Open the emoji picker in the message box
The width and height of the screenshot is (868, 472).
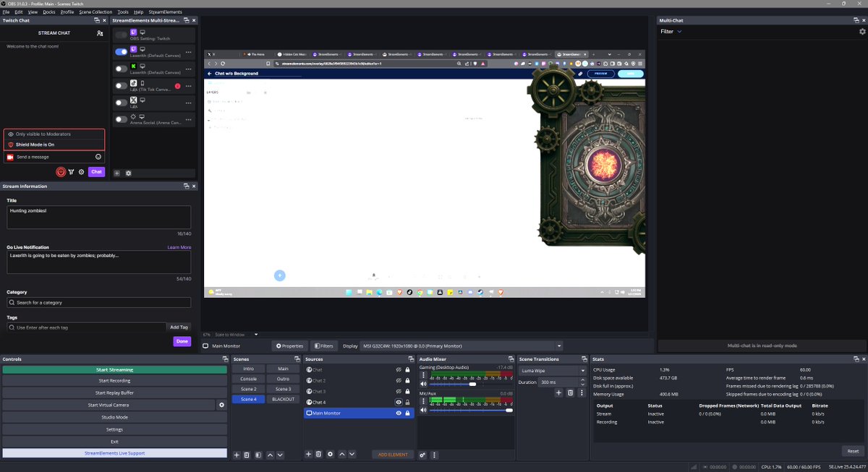98,157
